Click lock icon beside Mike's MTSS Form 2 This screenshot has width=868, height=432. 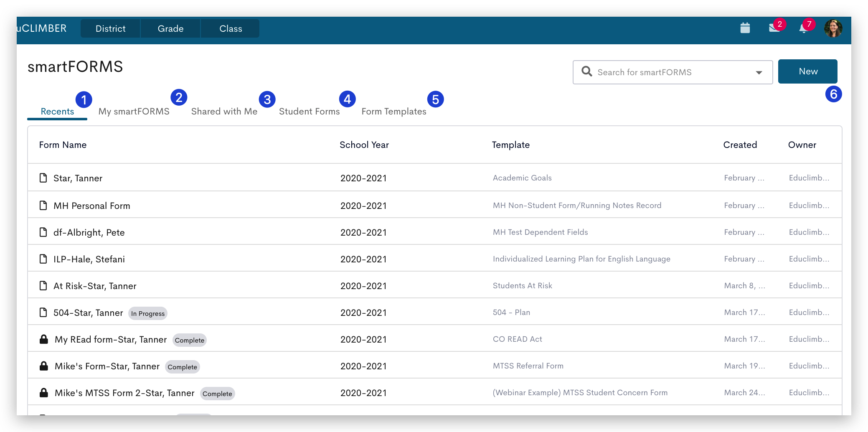43,392
